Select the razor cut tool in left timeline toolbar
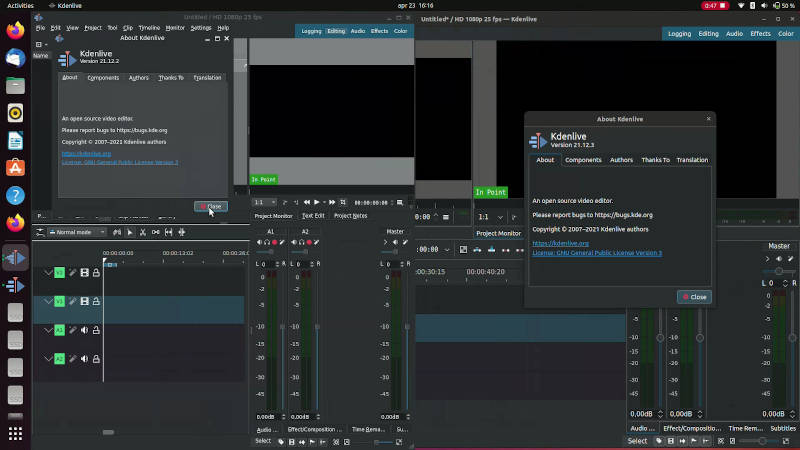The height and width of the screenshot is (450, 800). (x=143, y=232)
